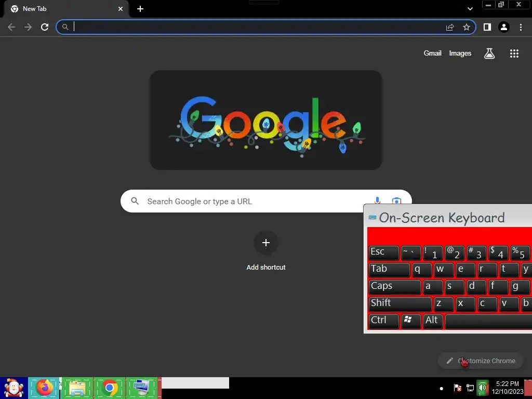This screenshot has width=532, height=399.
Task: Tap the f key on On-Screen Keyboard
Action: coord(498,287)
